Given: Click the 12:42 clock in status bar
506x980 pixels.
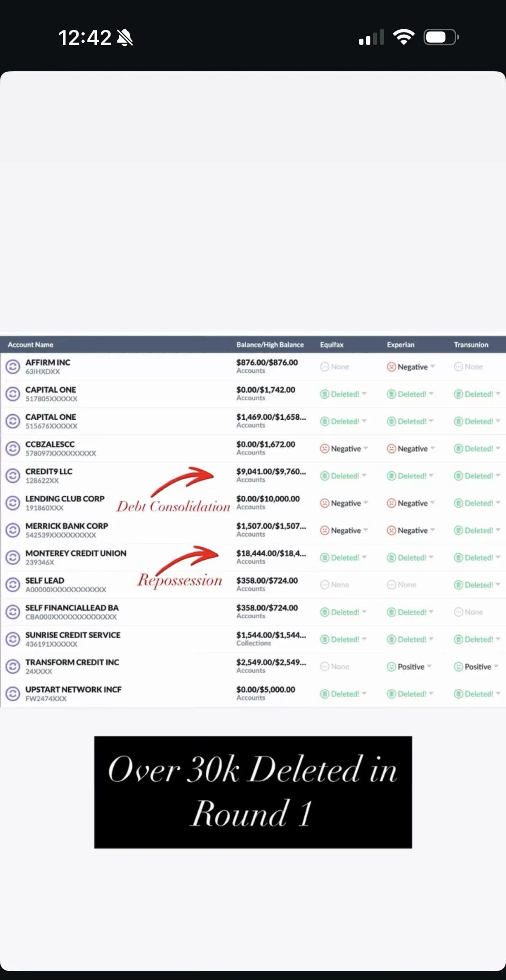Looking at the screenshot, I should pyautogui.click(x=85, y=38).
